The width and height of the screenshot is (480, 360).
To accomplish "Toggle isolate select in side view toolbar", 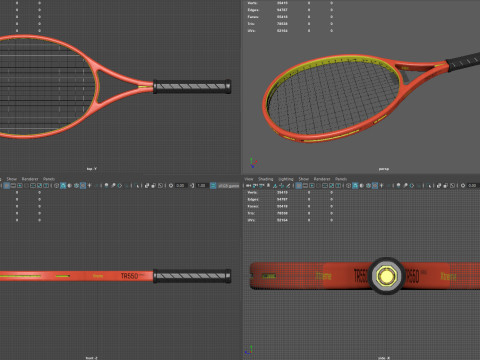I will 429,185.
